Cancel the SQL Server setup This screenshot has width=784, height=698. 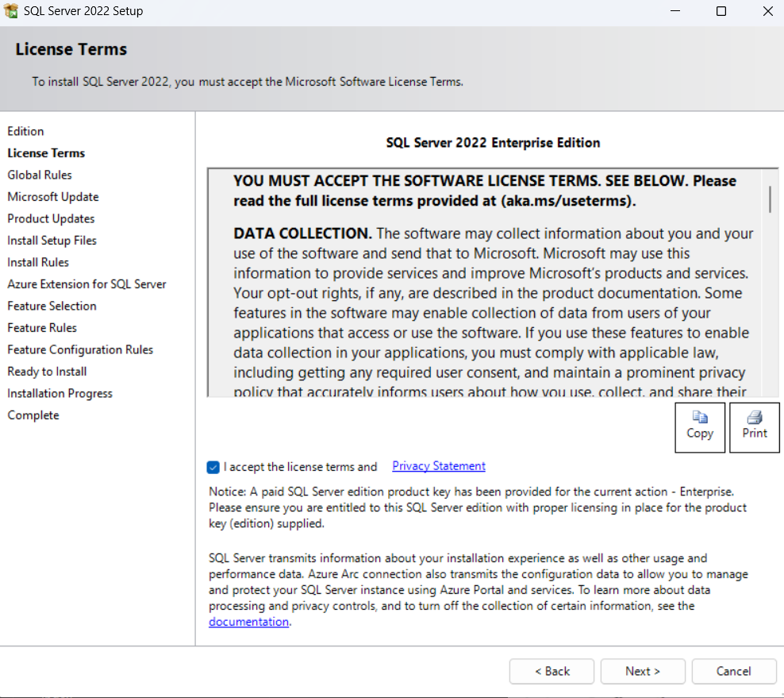(x=733, y=671)
